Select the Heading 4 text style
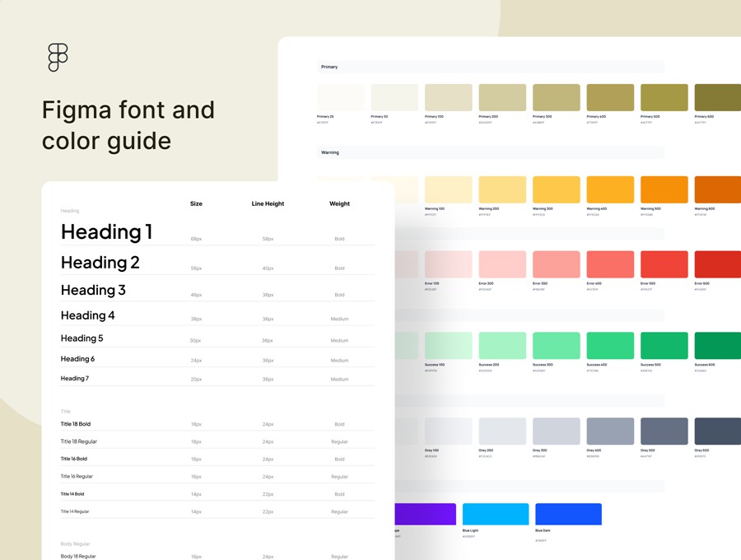Screen dimensions: 741x560 click(87, 315)
